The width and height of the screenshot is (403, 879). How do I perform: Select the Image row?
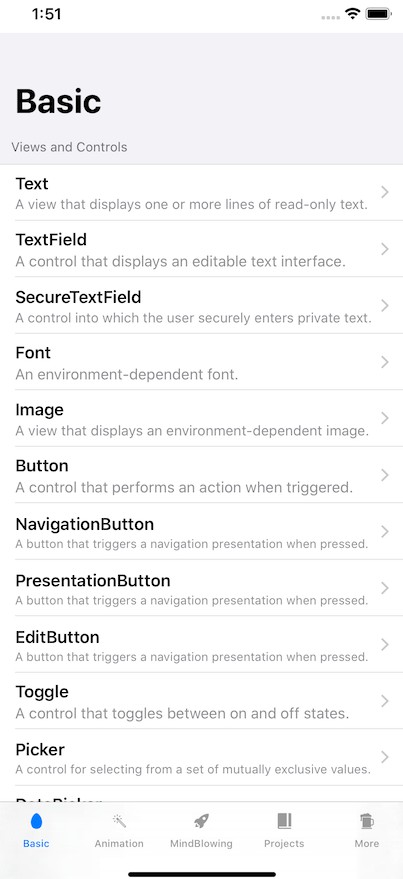(x=201, y=418)
